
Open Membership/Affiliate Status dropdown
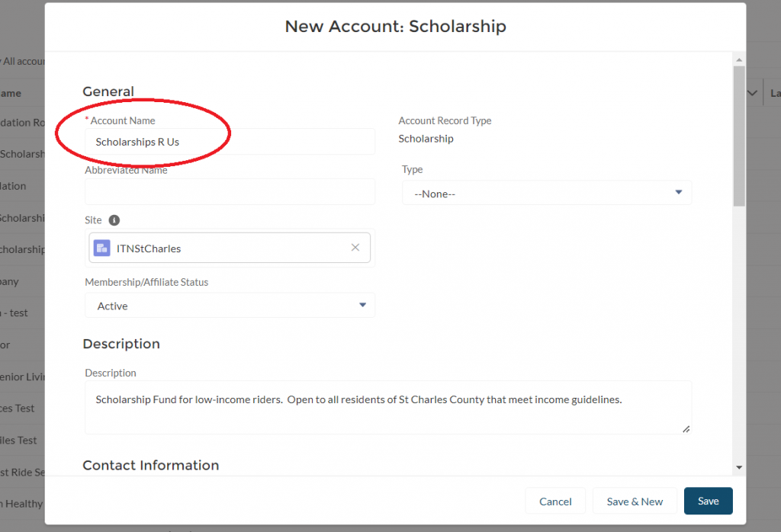pos(230,306)
